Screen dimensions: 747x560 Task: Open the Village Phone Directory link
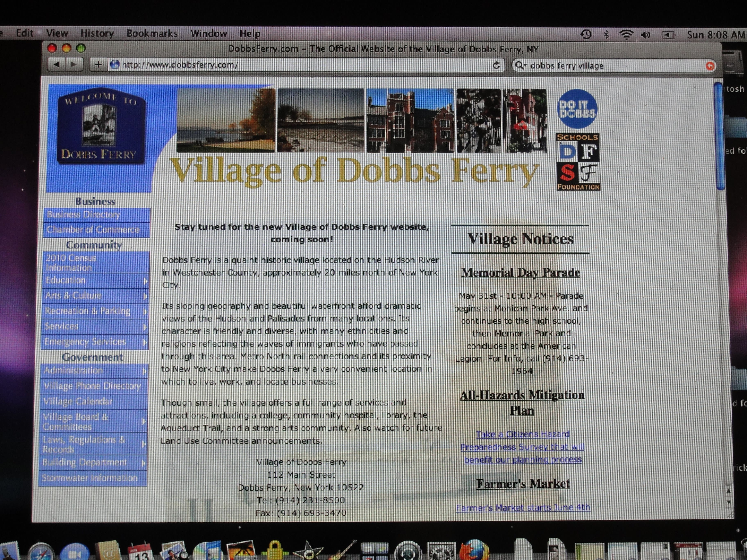94,386
